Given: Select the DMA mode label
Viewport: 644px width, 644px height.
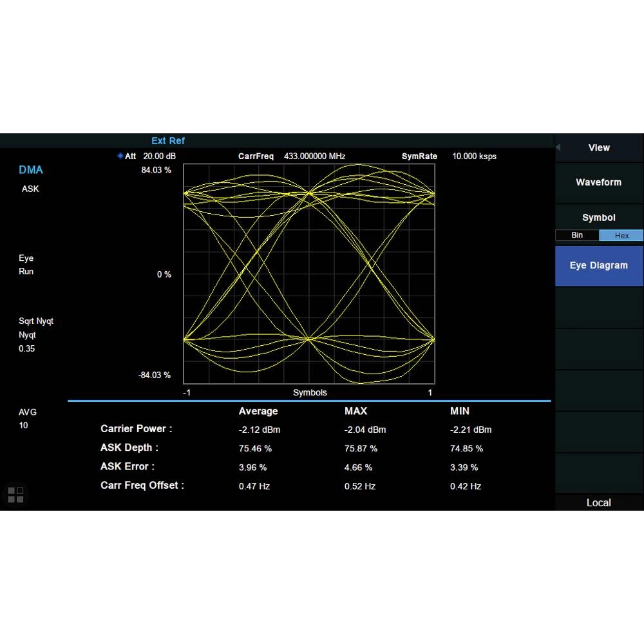Looking at the screenshot, I should pos(31,169).
